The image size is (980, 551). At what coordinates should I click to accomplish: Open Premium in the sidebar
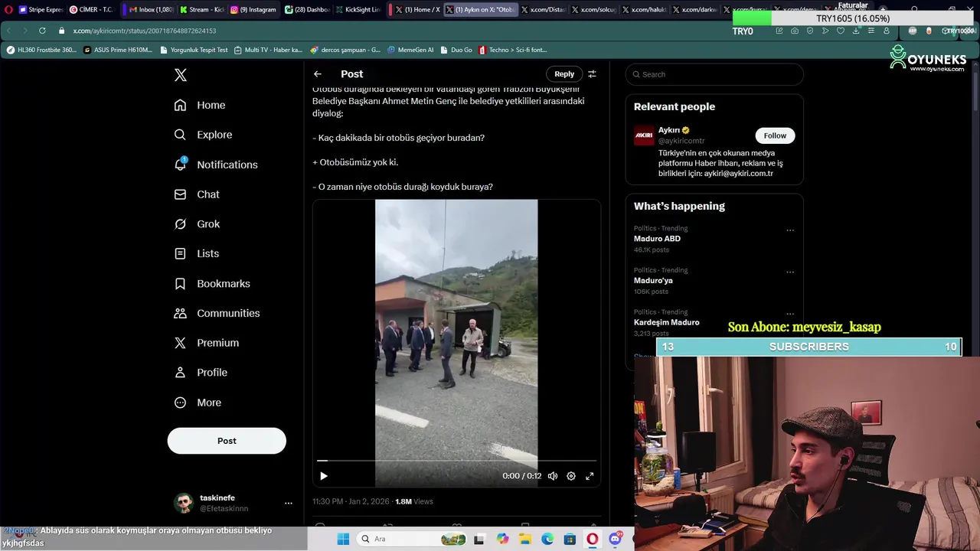[207, 343]
